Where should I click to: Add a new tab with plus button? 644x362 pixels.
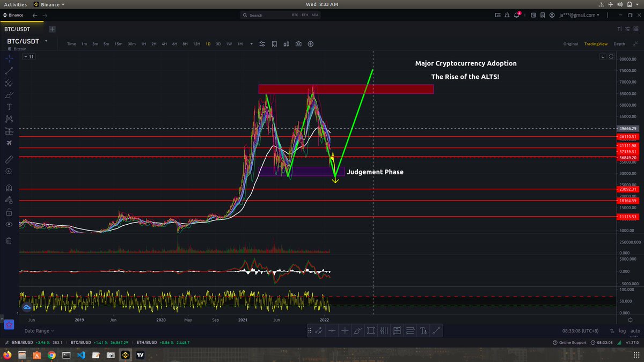coord(52,28)
